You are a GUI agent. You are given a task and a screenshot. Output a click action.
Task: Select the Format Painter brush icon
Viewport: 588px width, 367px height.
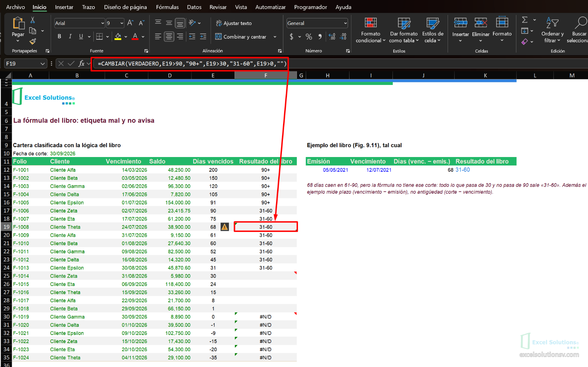point(33,41)
